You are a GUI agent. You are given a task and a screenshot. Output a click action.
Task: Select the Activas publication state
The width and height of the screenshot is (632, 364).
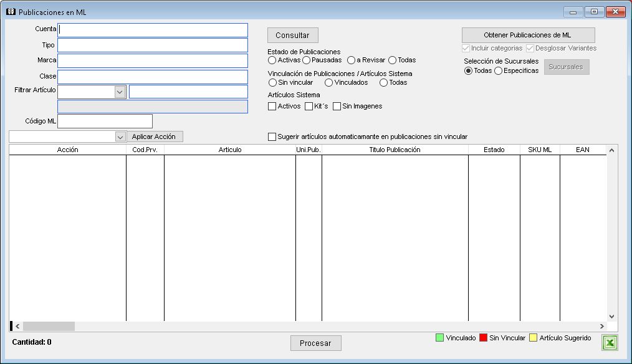pyautogui.click(x=272, y=60)
